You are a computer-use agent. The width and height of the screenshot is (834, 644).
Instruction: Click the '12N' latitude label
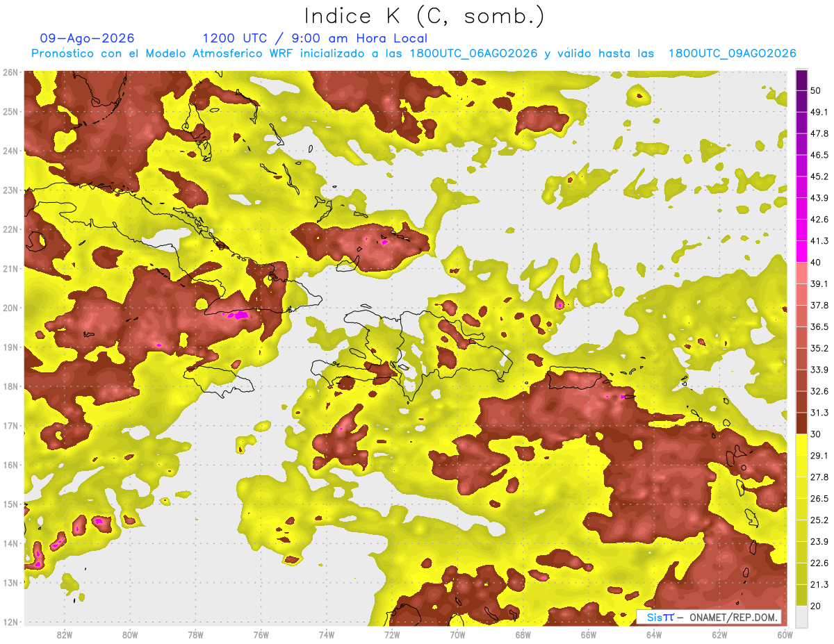tap(10, 622)
